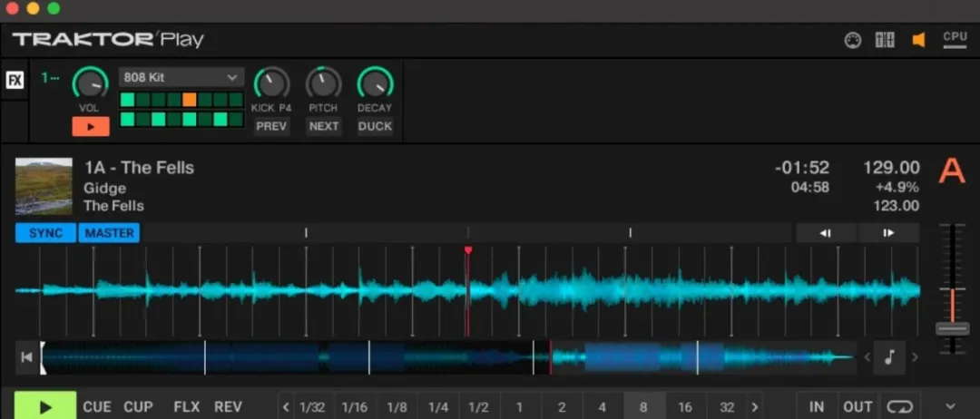Click the stripe overview waveform

coord(447,357)
